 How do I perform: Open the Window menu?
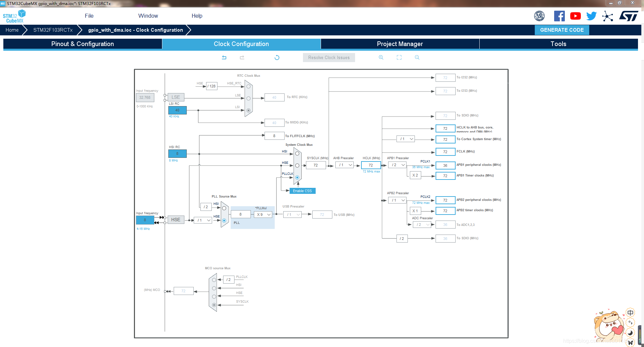(x=148, y=16)
